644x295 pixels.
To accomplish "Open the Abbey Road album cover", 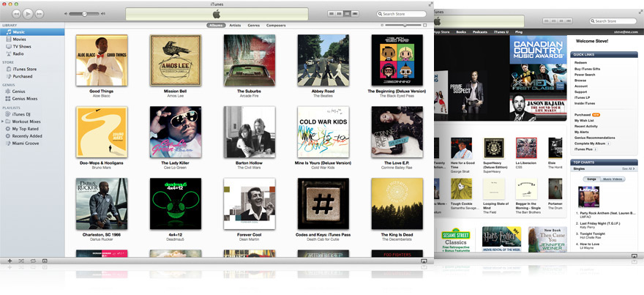I will click(323, 60).
